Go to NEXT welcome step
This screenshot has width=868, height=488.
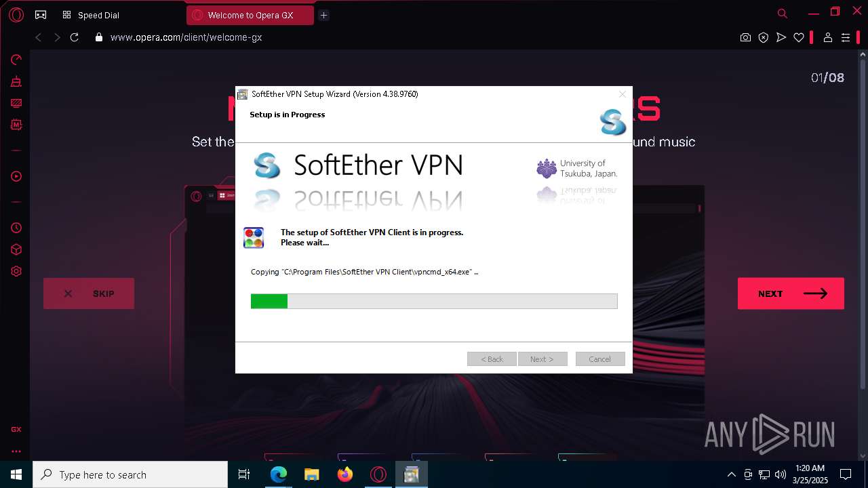pos(791,293)
